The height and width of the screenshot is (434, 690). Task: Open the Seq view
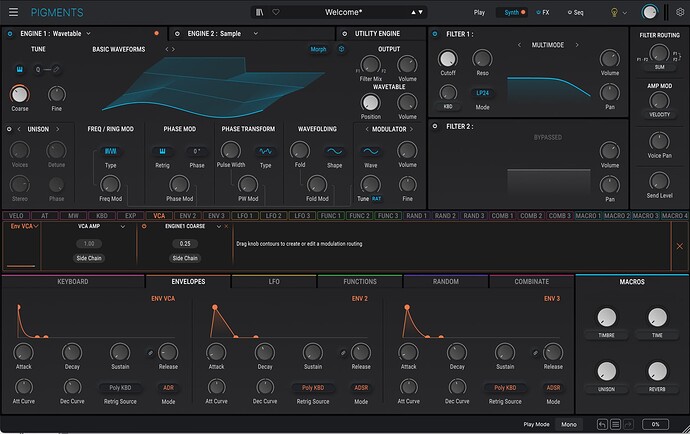tap(576, 12)
